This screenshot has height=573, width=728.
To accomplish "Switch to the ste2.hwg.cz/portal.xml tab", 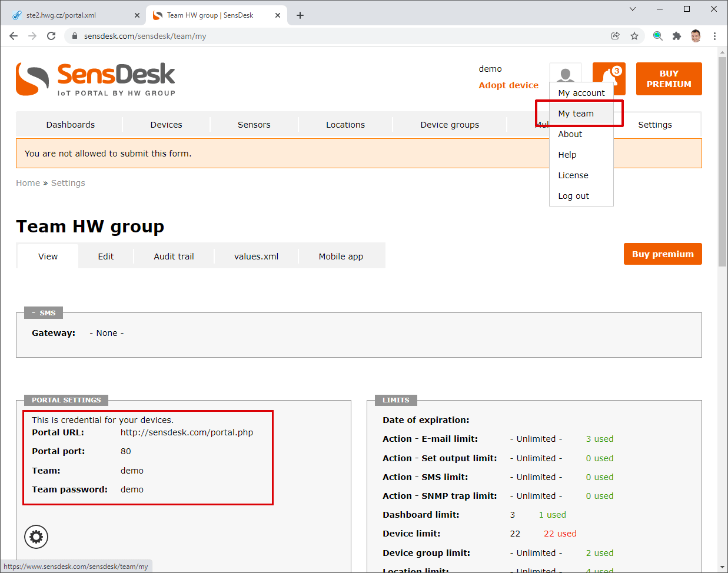I will pyautogui.click(x=76, y=15).
